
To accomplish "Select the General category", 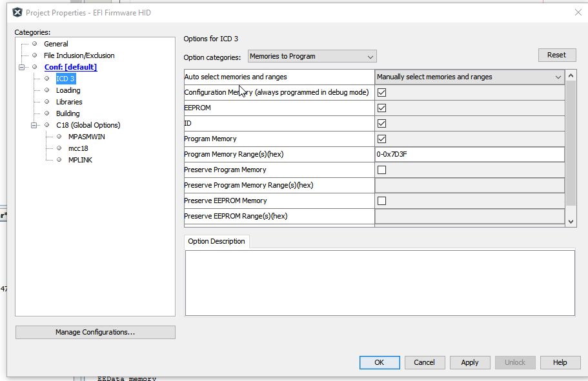I will pos(56,44).
